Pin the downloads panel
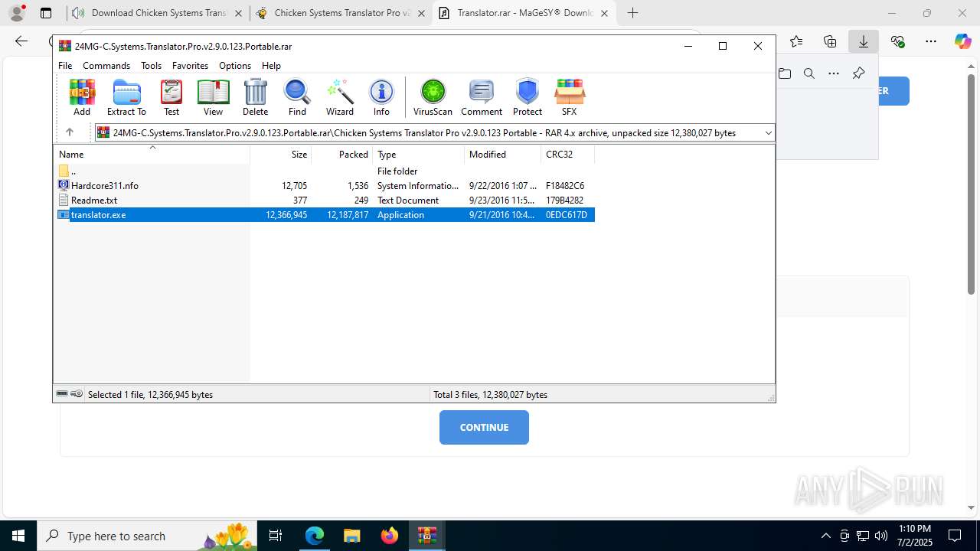980x551 pixels. coord(858,73)
